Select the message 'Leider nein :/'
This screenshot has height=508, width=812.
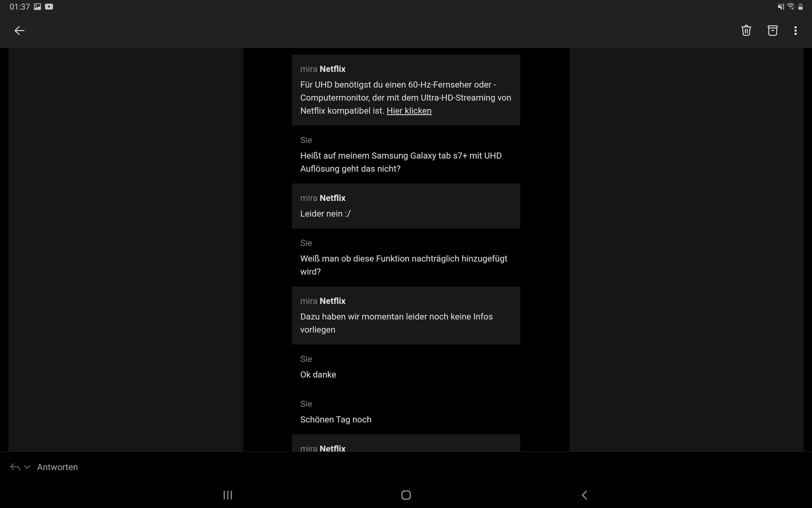[325, 214]
